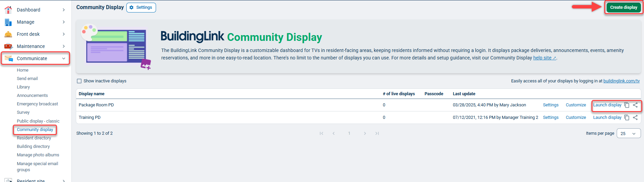Launch display for Training PD

[x=607, y=118]
